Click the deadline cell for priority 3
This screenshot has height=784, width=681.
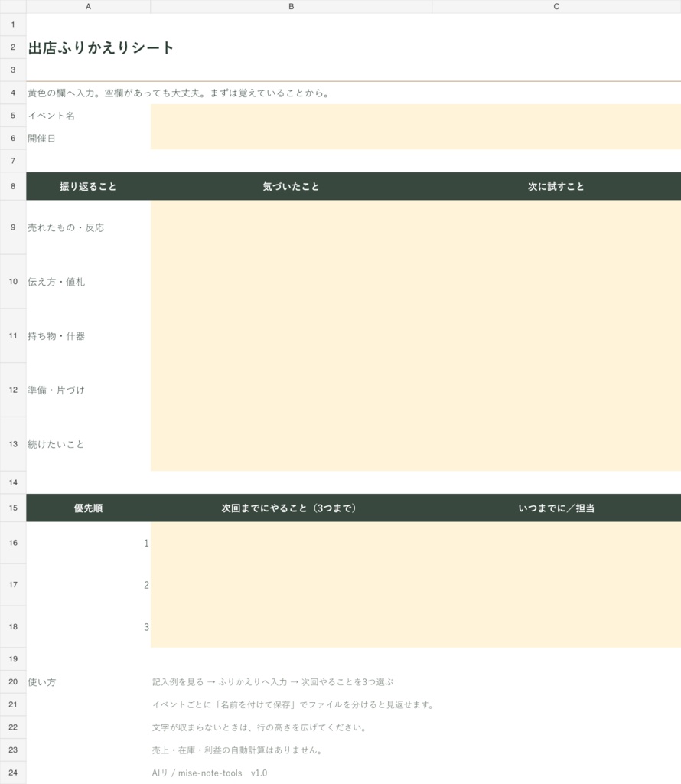point(556,627)
